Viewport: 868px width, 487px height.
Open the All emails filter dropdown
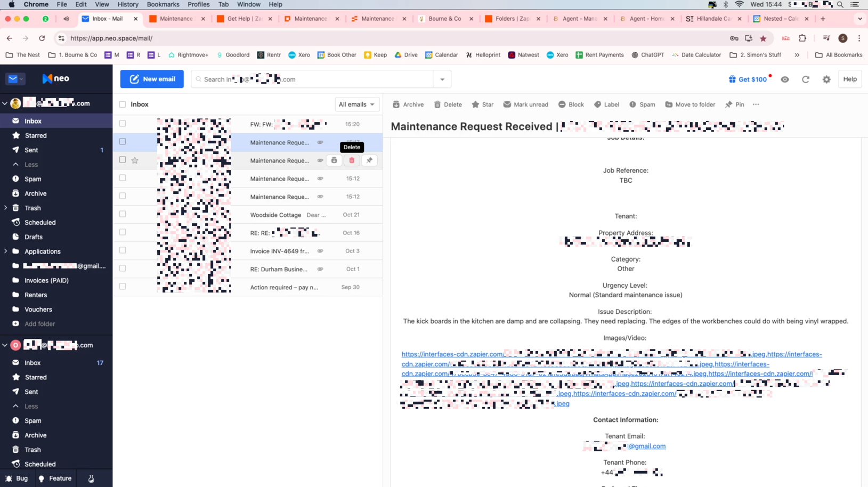click(356, 104)
